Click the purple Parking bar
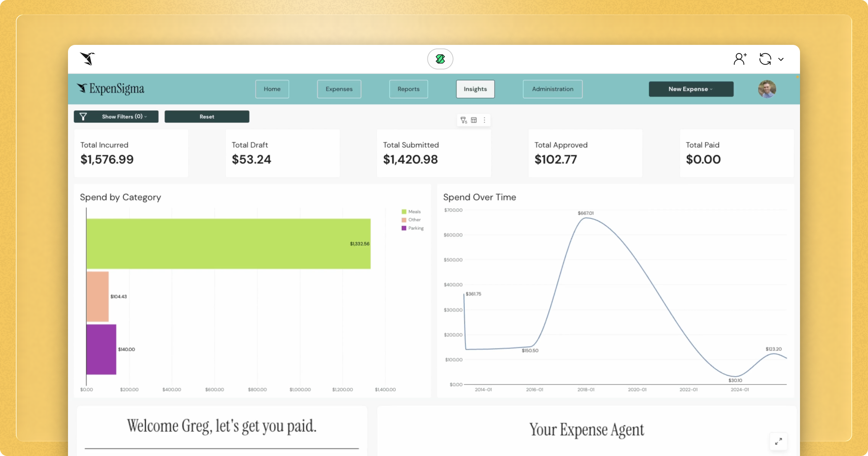The image size is (868, 456). 101,349
